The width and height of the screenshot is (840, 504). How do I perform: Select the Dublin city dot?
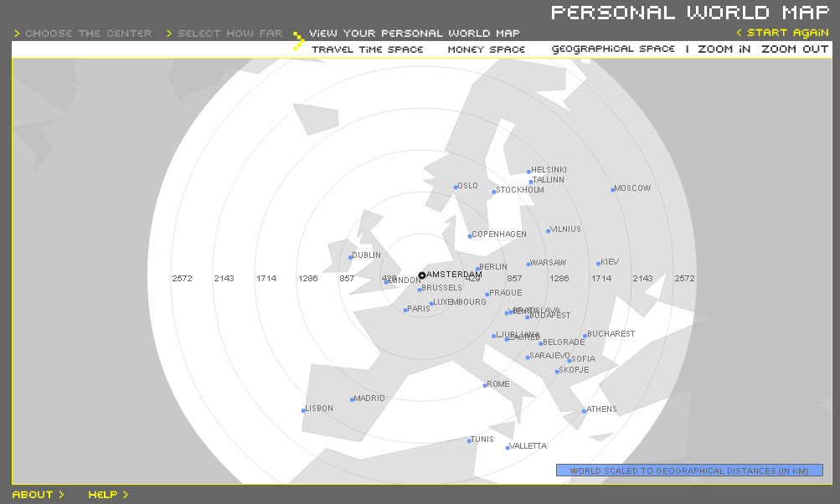[350, 257]
